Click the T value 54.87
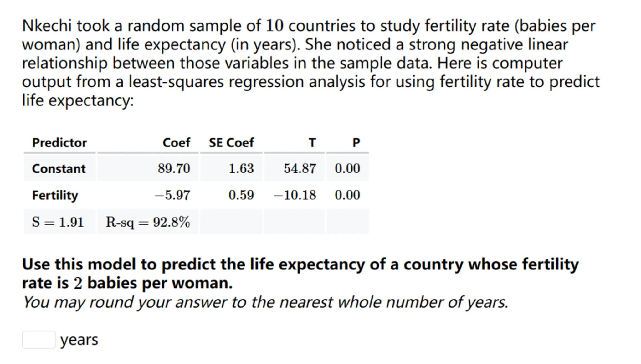 click(300, 169)
